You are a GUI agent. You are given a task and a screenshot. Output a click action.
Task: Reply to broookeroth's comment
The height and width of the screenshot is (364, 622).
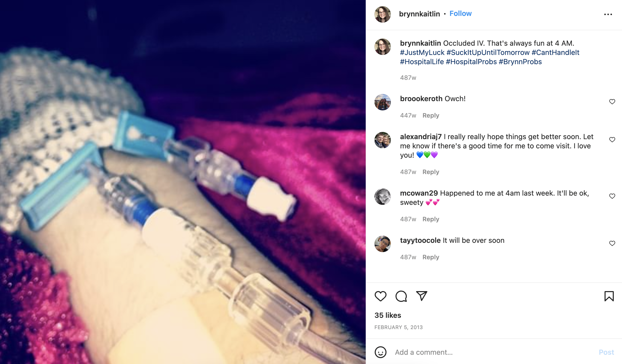tap(431, 116)
